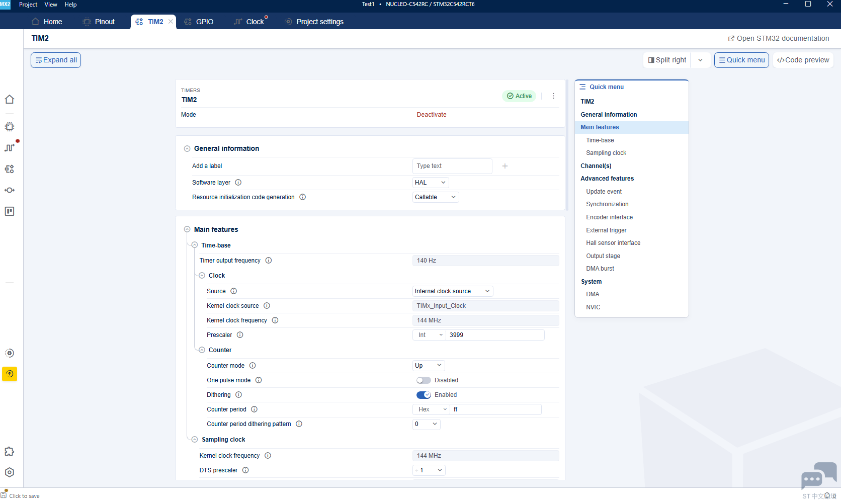Open the Prescaler Int format dropdown
The image size is (841, 504).
[x=430, y=335]
